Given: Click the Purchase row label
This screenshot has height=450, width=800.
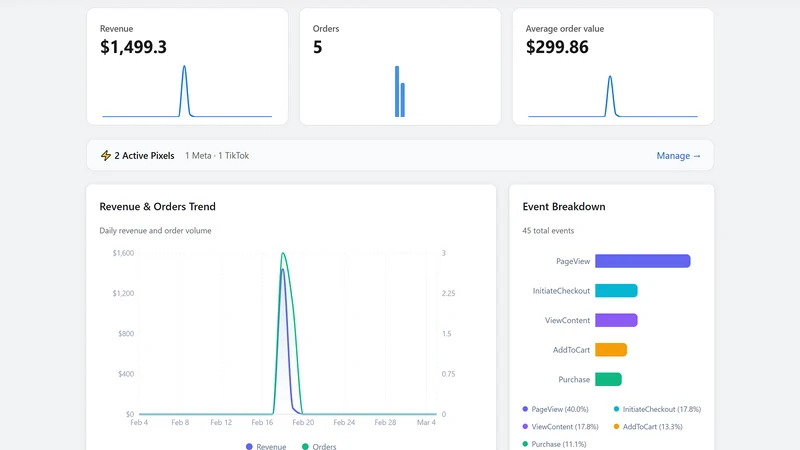Looking at the screenshot, I should click(574, 380).
